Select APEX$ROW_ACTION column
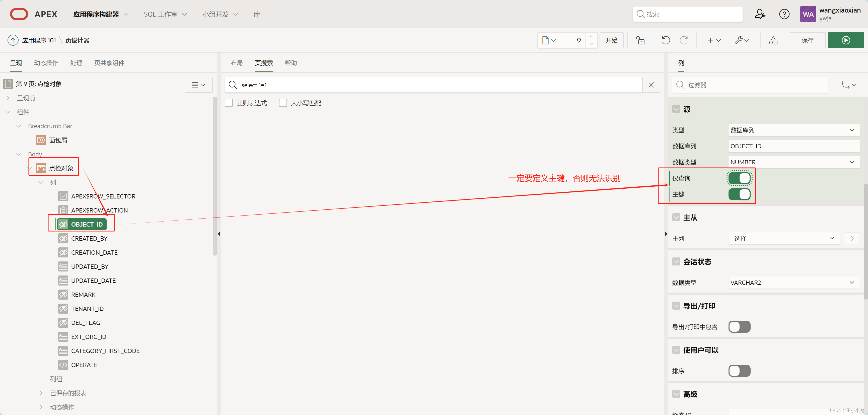Viewport: 868px width, 415px height. coord(99,210)
